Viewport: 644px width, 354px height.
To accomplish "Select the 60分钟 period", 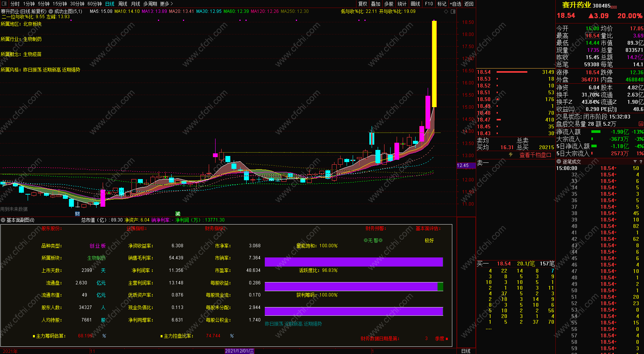I will pyautogui.click(x=95, y=4).
